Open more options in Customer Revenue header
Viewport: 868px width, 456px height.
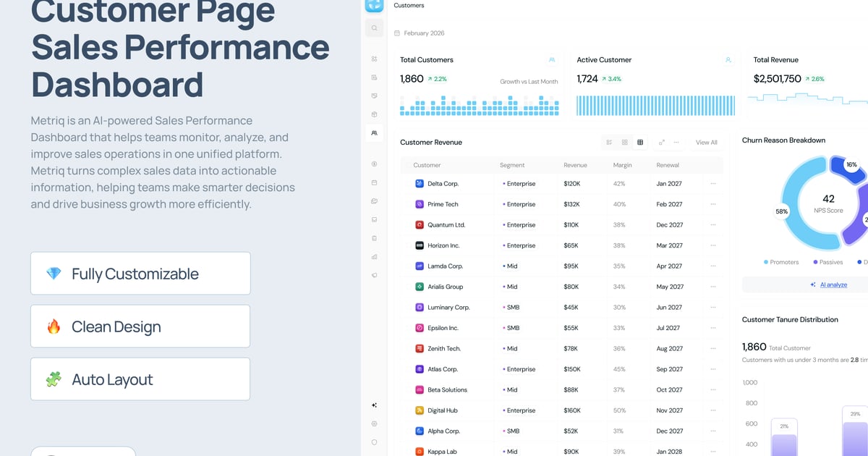pyautogui.click(x=676, y=143)
